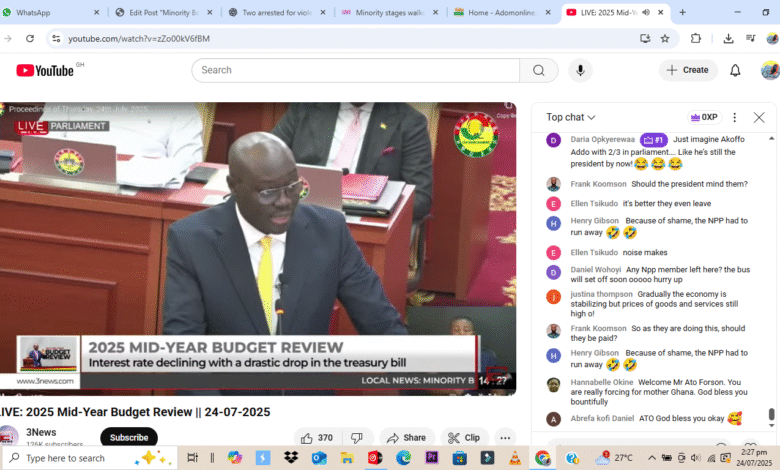This screenshot has width=780, height=470.
Task: Switch to Home - Adomonline tab
Action: pos(498,13)
